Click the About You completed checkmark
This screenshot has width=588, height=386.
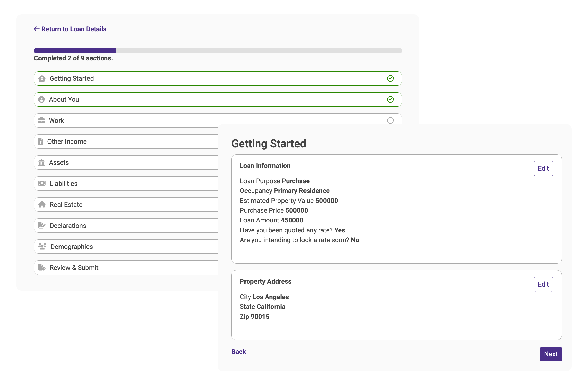coord(390,99)
